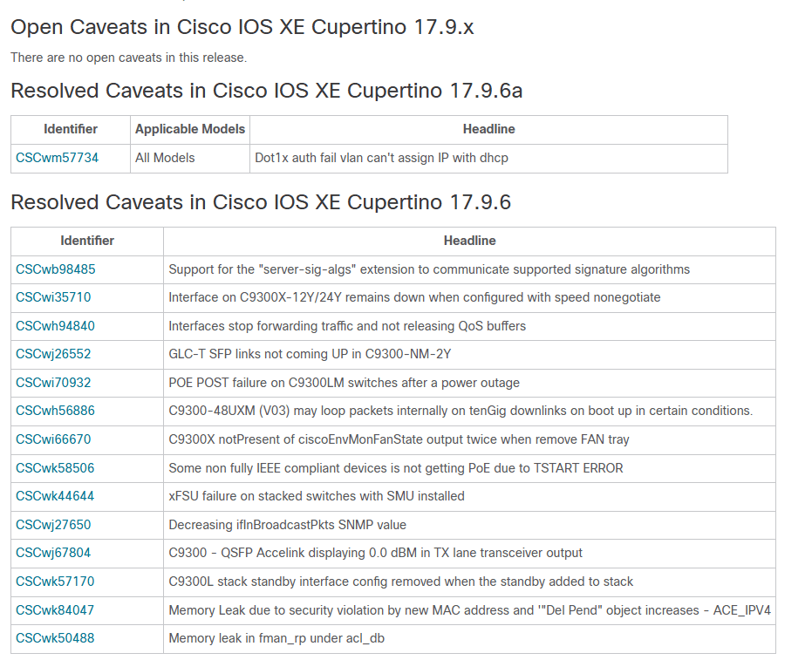
Task: Open caveat CSCwm57734 link
Action: click(x=57, y=158)
